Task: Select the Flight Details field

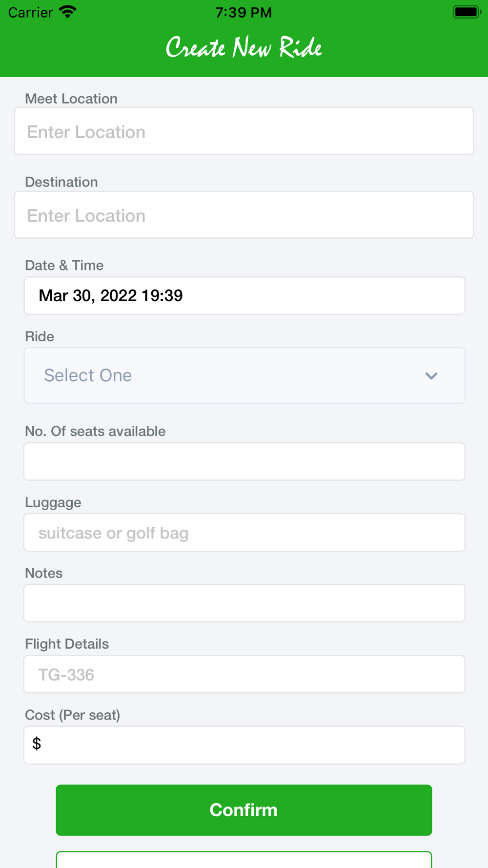Action: click(x=244, y=674)
